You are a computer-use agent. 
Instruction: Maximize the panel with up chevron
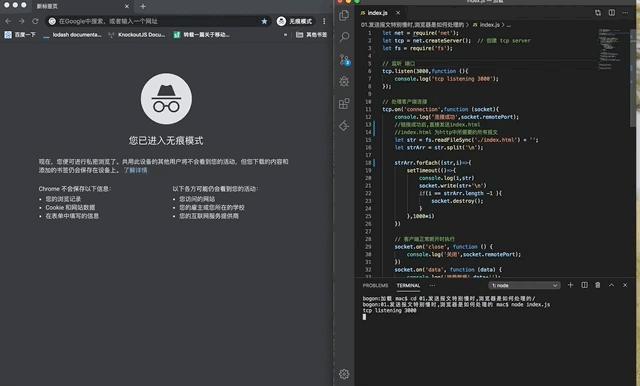pyautogui.click(x=611, y=285)
